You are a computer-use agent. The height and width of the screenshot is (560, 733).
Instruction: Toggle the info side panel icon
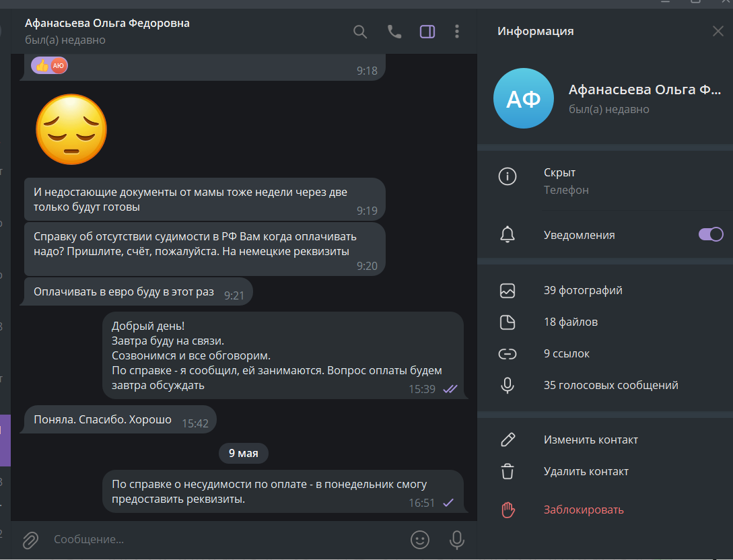427,32
